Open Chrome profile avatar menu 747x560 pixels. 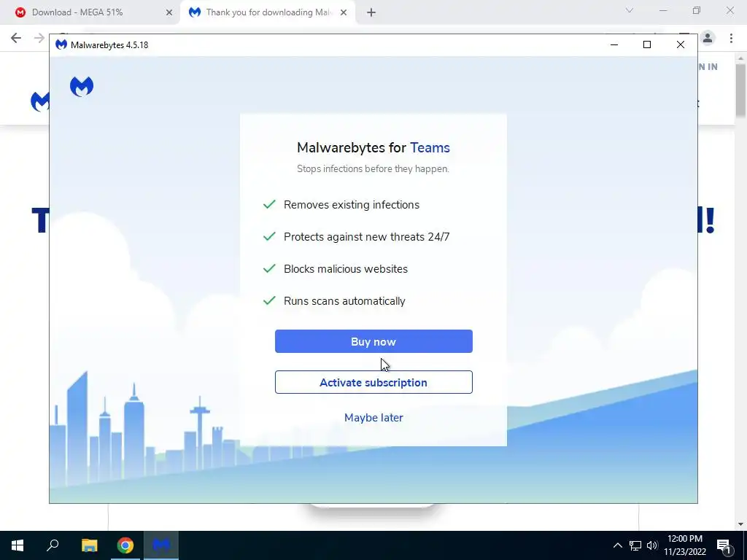708,38
